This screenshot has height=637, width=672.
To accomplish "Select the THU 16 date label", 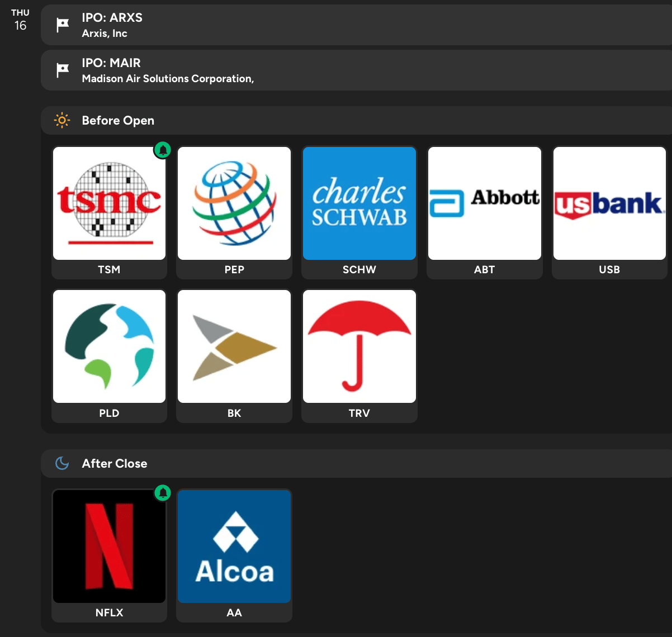I will point(20,20).
